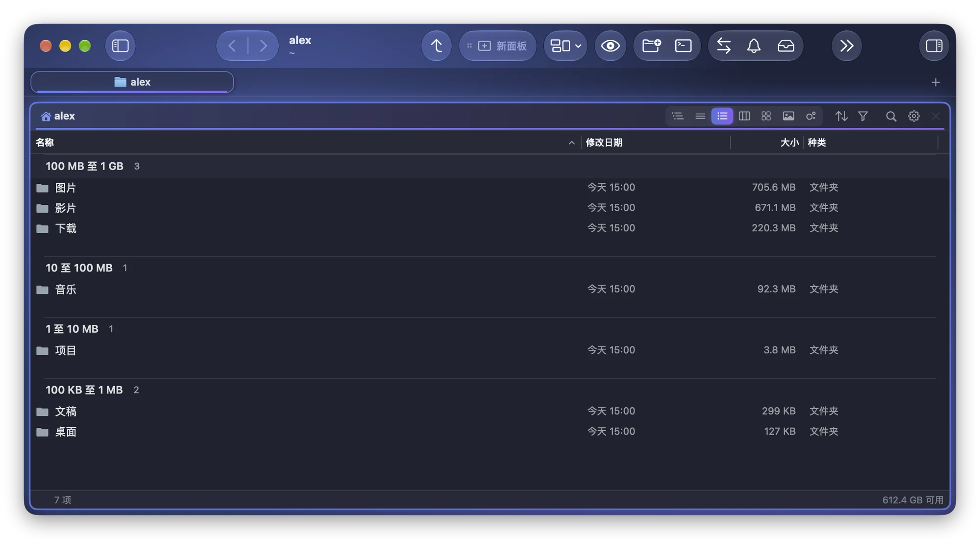The height and width of the screenshot is (539, 980).
Task: Click the 影片 folder icon
Action: click(x=43, y=208)
